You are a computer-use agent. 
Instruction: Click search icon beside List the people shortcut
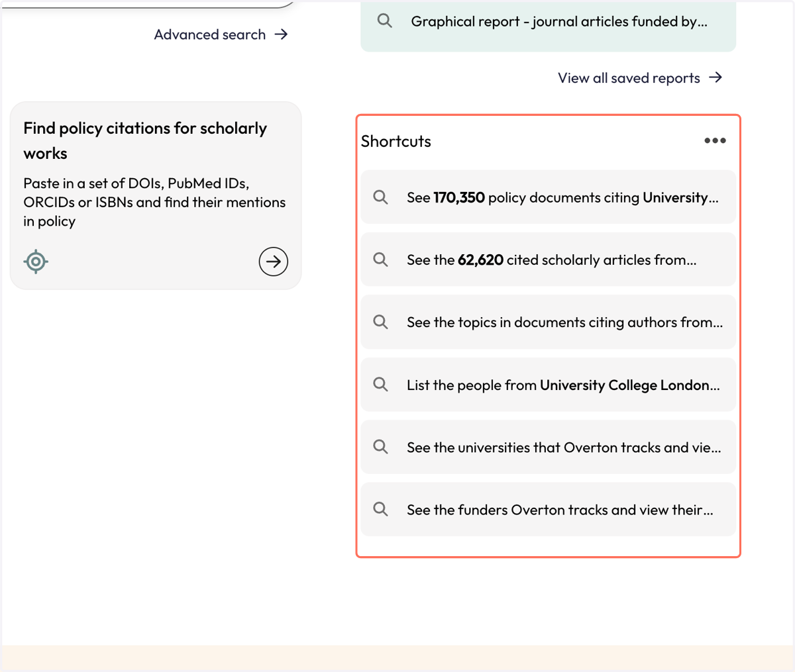point(380,385)
